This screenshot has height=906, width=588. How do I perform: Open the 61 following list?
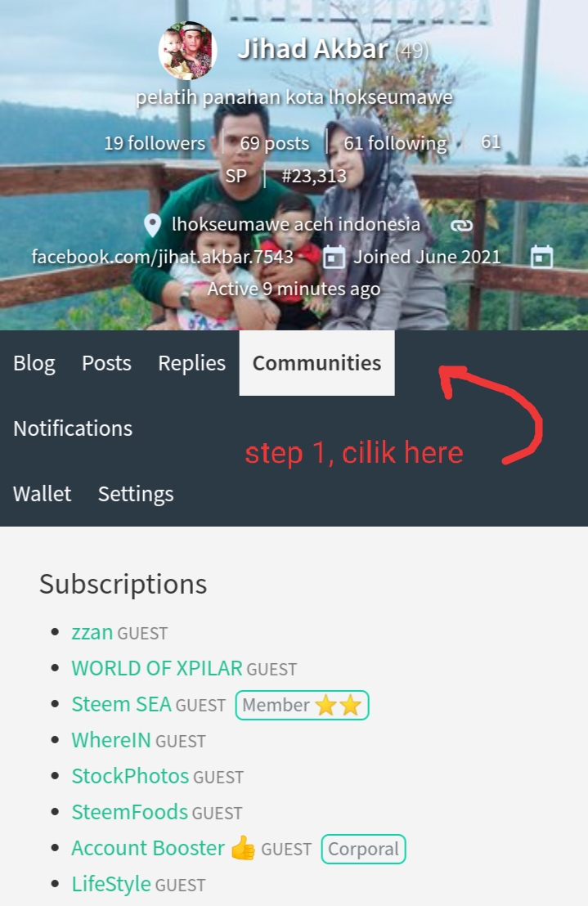tap(395, 143)
